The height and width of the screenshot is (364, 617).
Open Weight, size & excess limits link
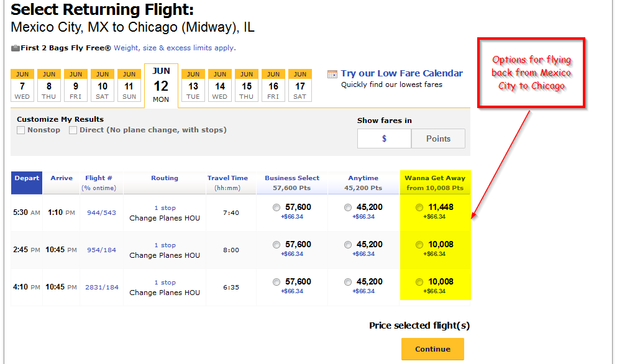click(x=175, y=48)
